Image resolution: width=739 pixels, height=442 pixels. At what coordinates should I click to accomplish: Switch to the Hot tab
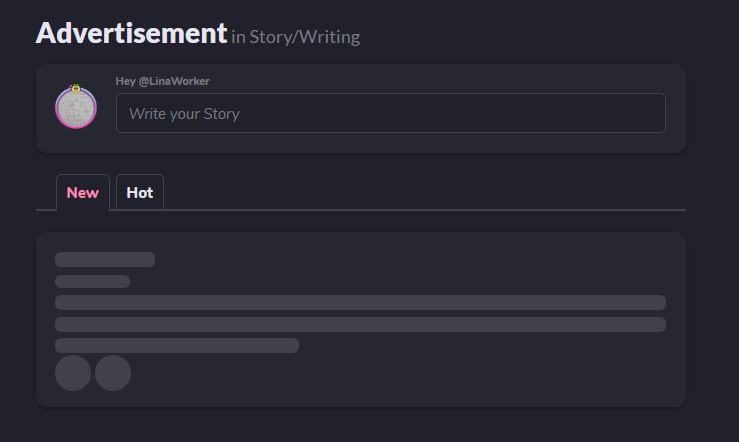click(140, 193)
